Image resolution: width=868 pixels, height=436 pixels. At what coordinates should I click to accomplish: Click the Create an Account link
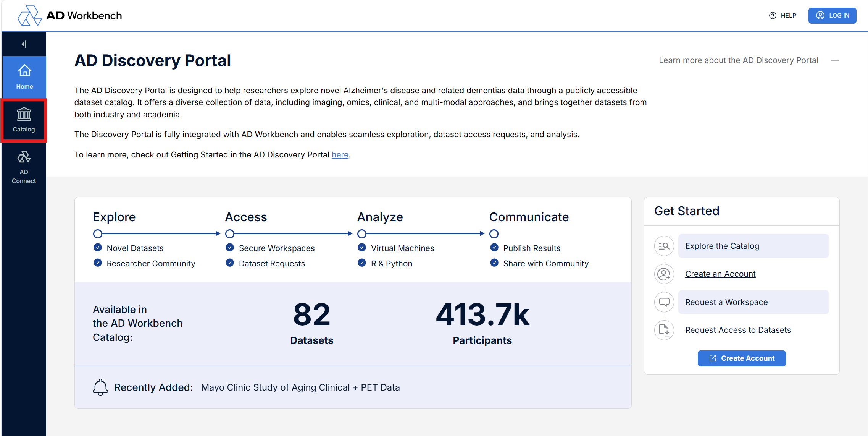pyautogui.click(x=720, y=274)
